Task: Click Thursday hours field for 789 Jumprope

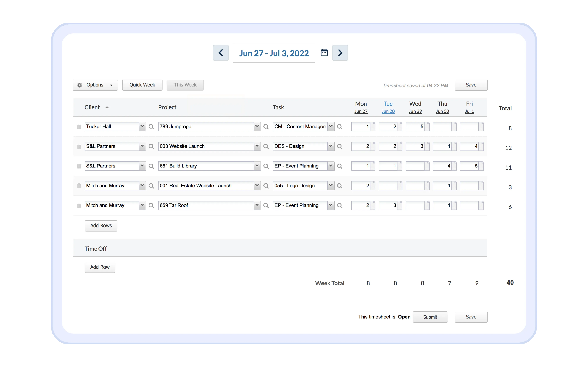Action: pos(442,126)
